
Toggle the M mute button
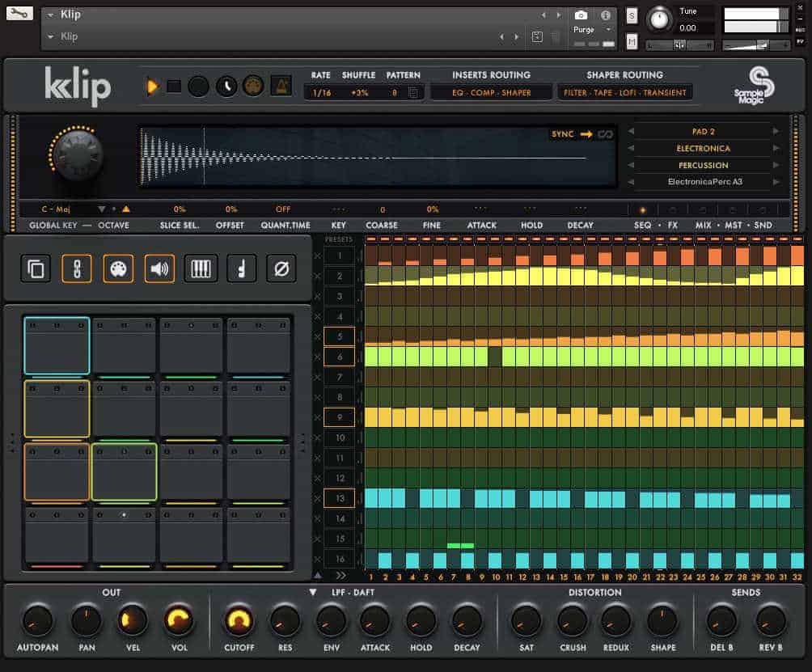[632, 41]
